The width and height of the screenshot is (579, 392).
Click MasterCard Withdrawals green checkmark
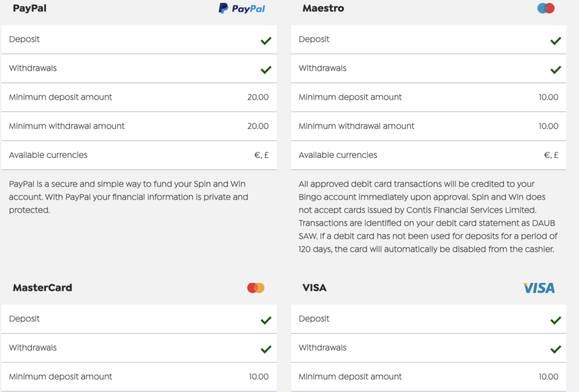(266, 349)
